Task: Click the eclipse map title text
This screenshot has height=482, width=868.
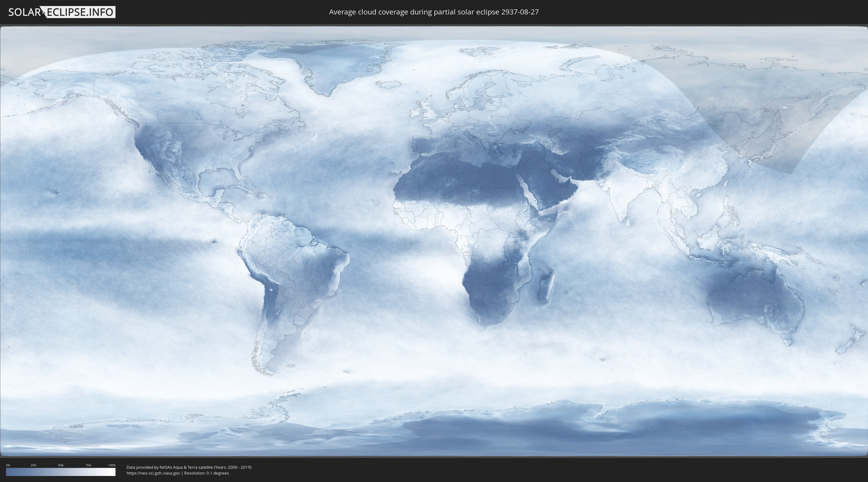Action: point(434,12)
